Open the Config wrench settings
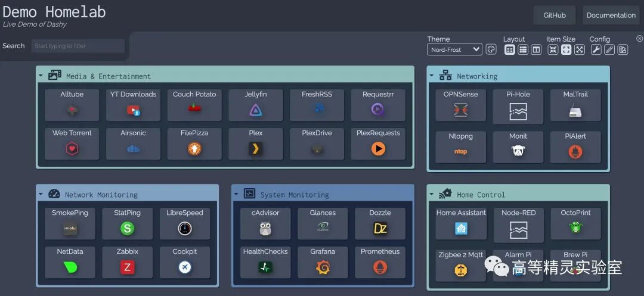The height and width of the screenshot is (296, 644). tap(596, 49)
